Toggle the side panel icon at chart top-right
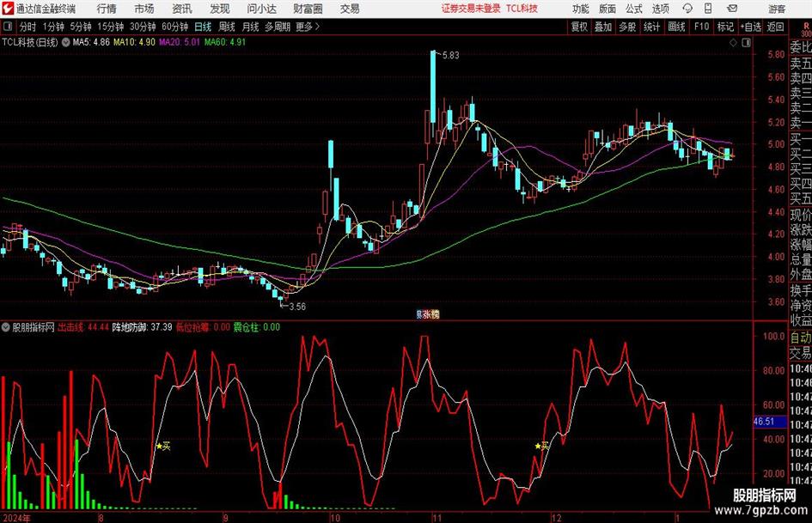Image resolution: width=812 pixels, height=523 pixels. (746, 42)
